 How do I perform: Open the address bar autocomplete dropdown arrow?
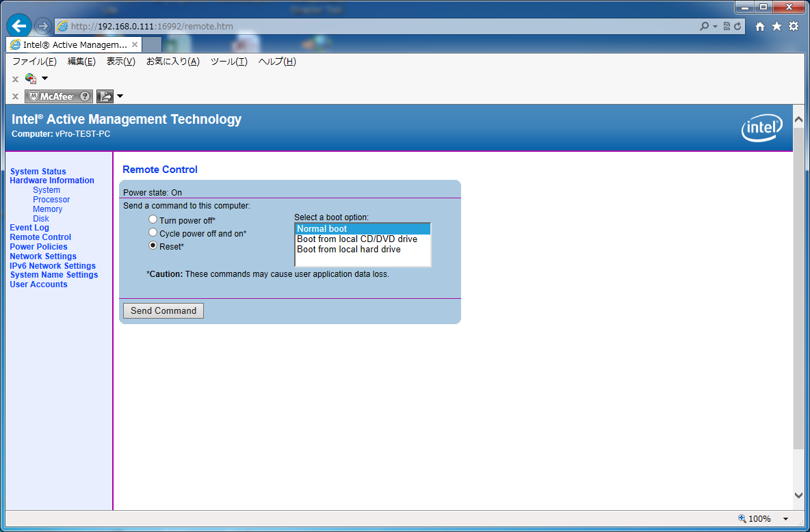tap(716, 27)
